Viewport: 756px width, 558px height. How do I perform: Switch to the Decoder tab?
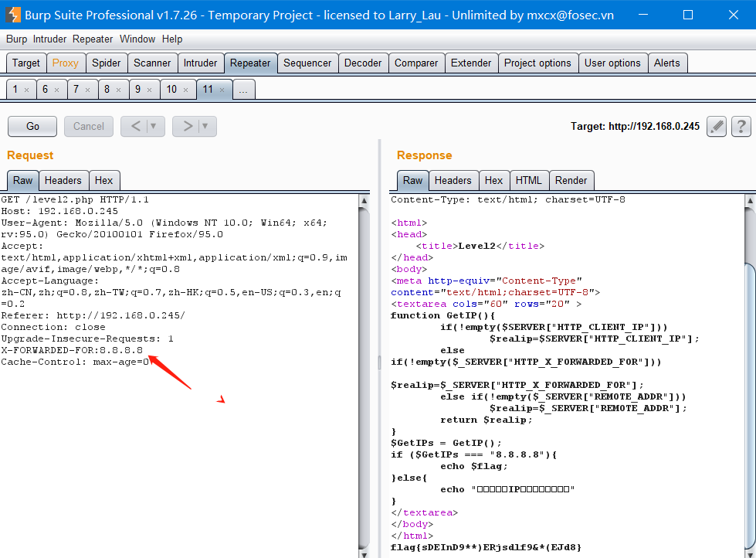coord(363,63)
